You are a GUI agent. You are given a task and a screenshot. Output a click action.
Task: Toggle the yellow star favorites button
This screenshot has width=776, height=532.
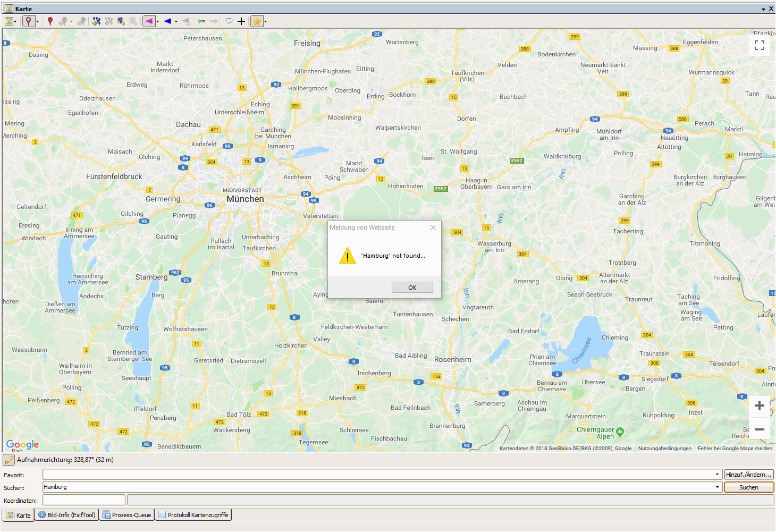pos(257,21)
